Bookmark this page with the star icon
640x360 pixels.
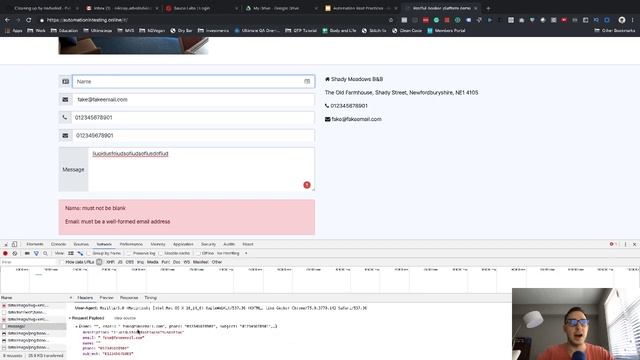(391, 20)
